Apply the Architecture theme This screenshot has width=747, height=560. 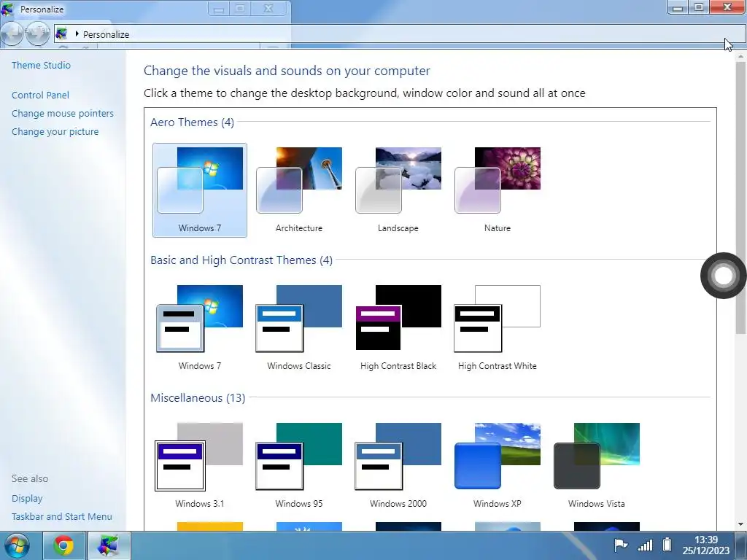pyautogui.click(x=298, y=190)
